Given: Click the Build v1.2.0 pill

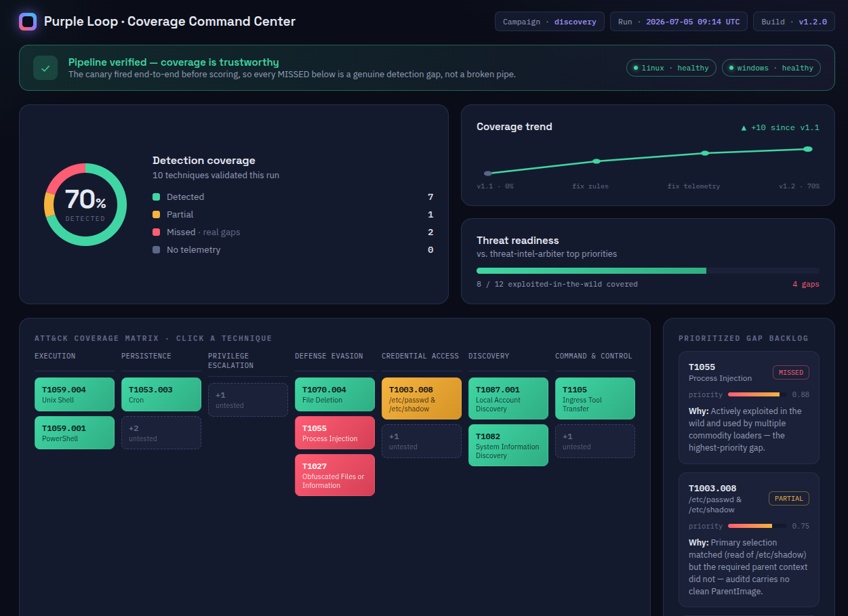Looking at the screenshot, I should pos(794,22).
